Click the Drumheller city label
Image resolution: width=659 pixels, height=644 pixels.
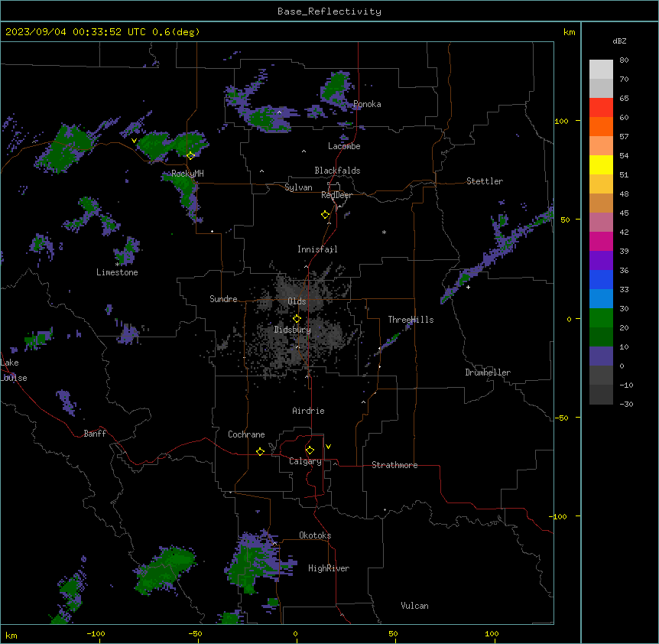pyautogui.click(x=488, y=372)
